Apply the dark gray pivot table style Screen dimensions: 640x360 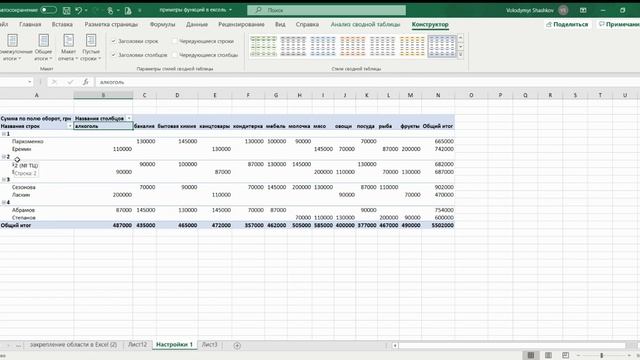coord(293,46)
